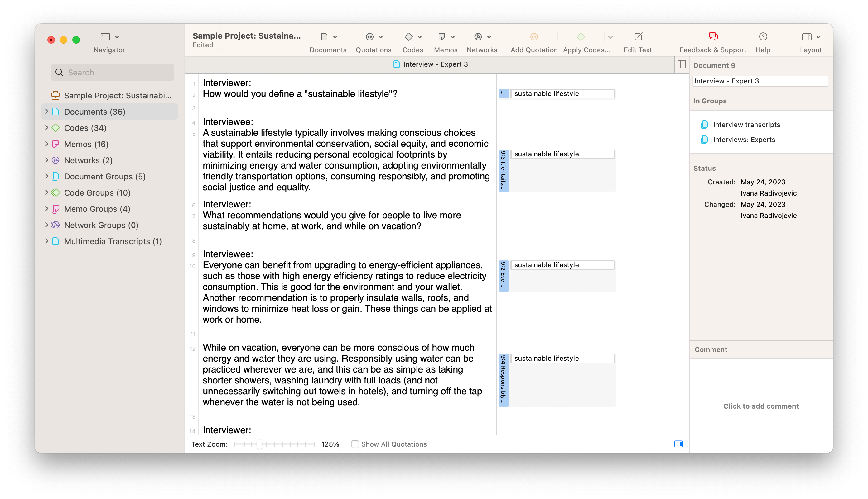Image resolution: width=868 pixels, height=499 pixels.
Task: Click the Apply Codes icon
Action: click(581, 37)
